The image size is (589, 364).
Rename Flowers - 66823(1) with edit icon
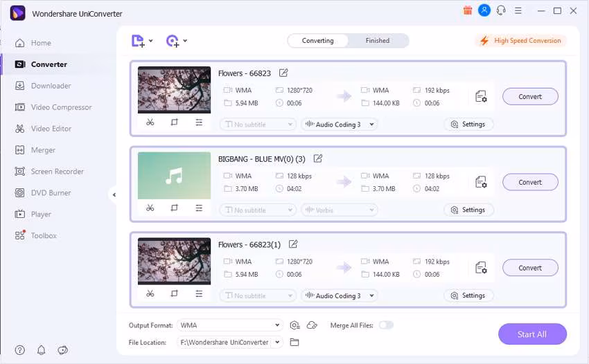point(293,244)
